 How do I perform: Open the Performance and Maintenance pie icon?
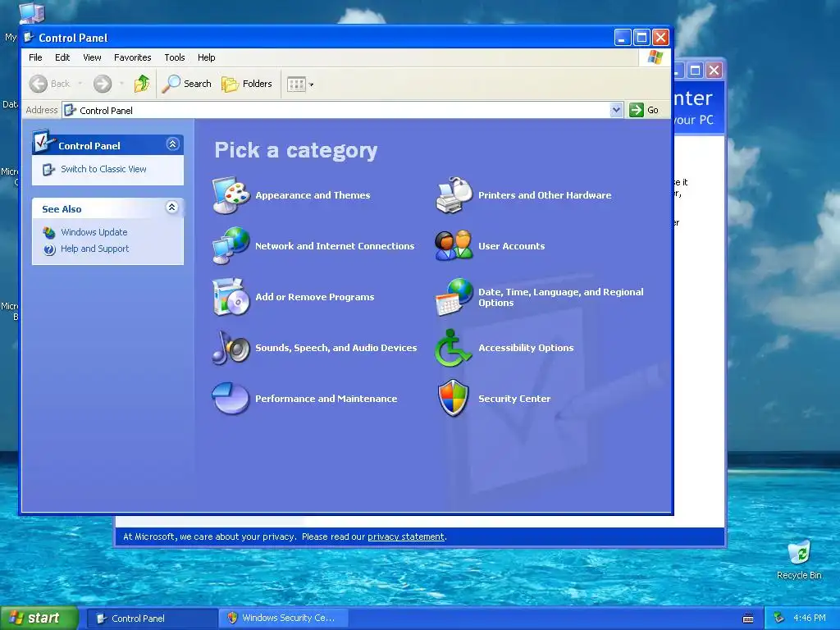point(231,399)
